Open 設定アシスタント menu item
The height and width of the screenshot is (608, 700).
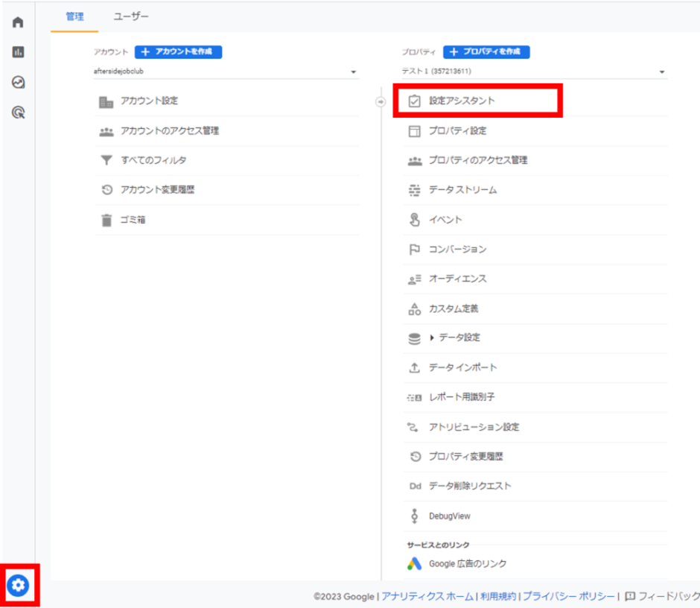click(x=461, y=101)
